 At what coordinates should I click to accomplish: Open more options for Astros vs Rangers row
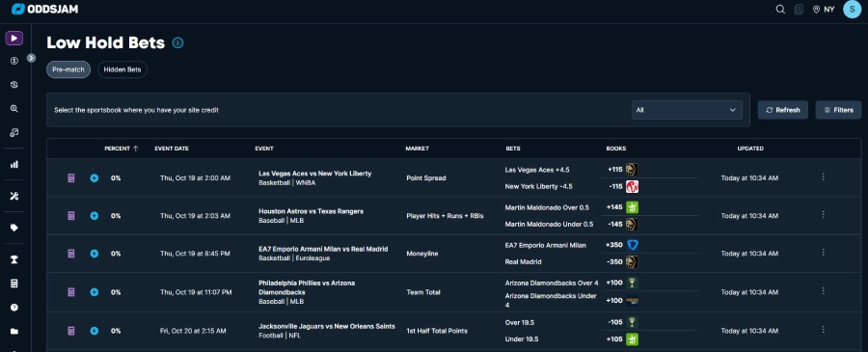823,215
